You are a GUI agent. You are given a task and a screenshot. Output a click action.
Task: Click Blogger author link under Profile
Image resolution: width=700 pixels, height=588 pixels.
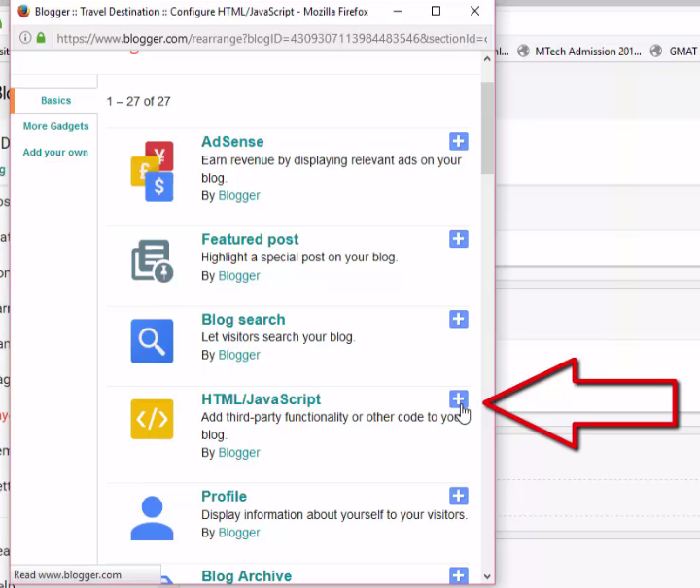tap(239, 533)
